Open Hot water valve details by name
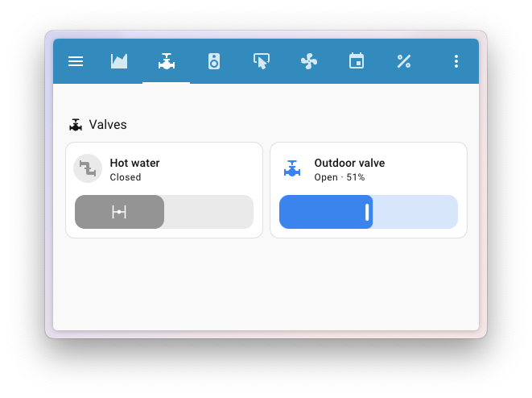This screenshot has width=532, height=398. 134,163
